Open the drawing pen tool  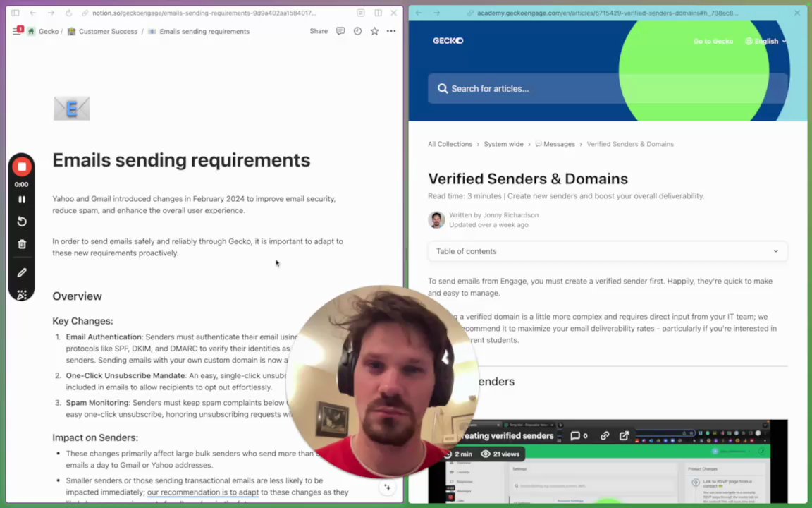pyautogui.click(x=22, y=272)
